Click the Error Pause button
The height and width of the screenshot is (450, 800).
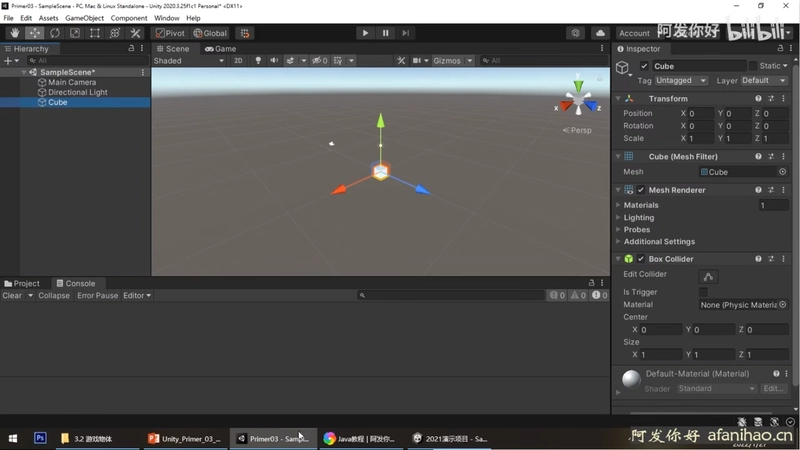point(97,295)
